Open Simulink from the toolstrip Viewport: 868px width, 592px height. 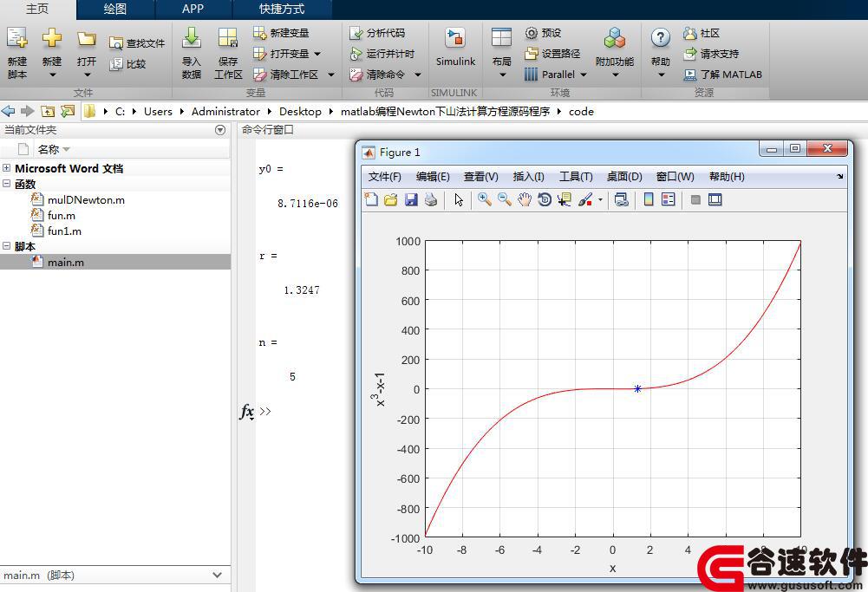[x=455, y=49]
